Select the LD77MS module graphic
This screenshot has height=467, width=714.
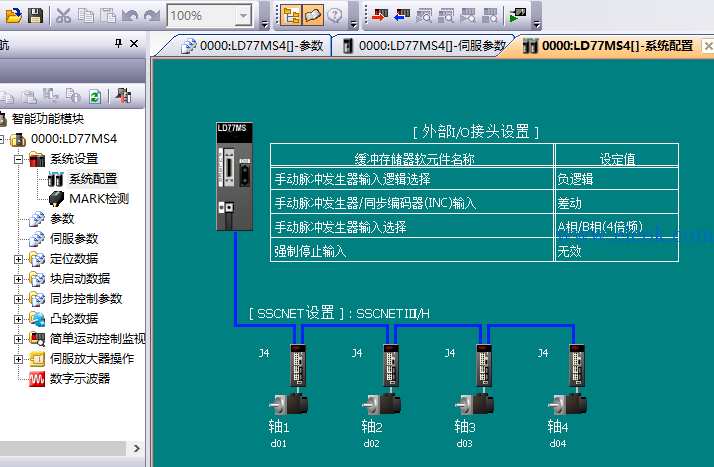coord(235,177)
